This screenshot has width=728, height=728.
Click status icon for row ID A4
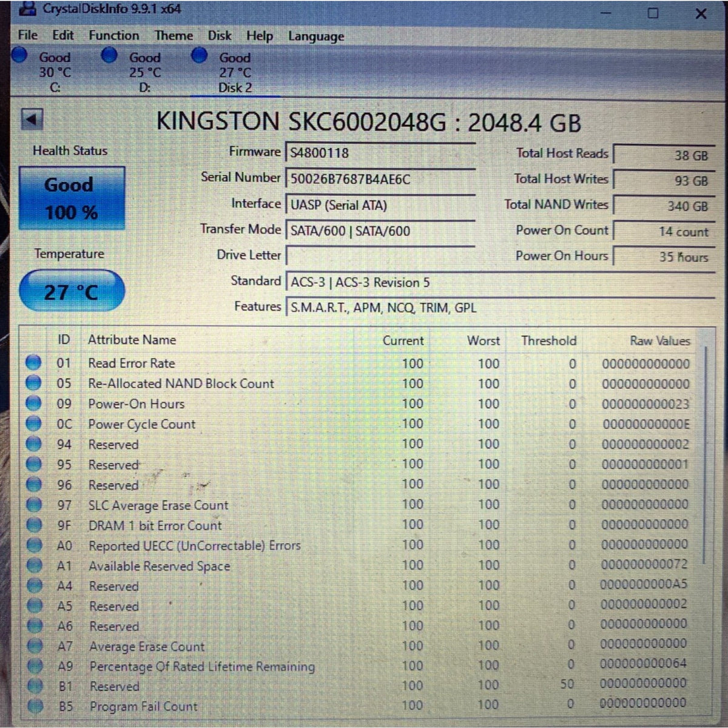pos(35,586)
